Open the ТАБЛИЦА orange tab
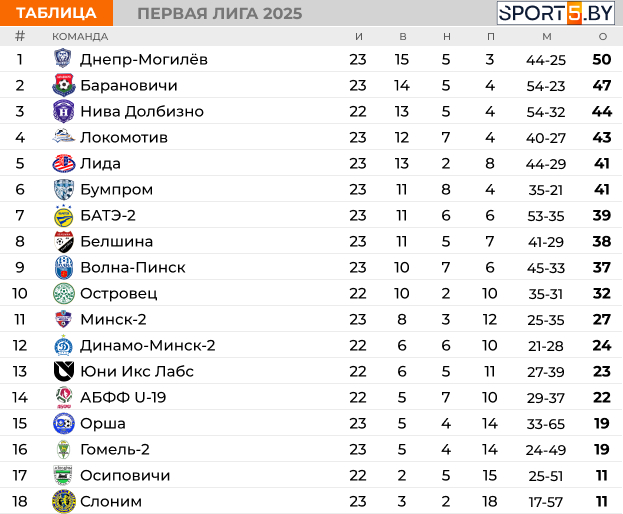Viewport: 623px width, 514px height. 56,13
